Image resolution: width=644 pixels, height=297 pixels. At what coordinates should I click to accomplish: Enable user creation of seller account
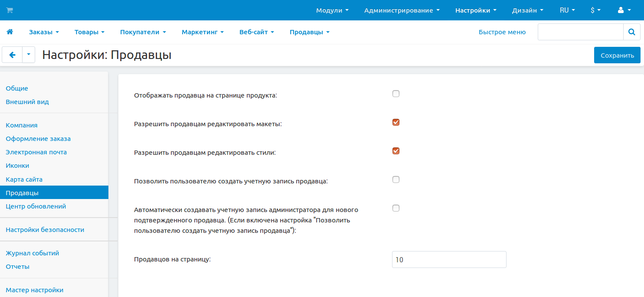pyautogui.click(x=396, y=180)
